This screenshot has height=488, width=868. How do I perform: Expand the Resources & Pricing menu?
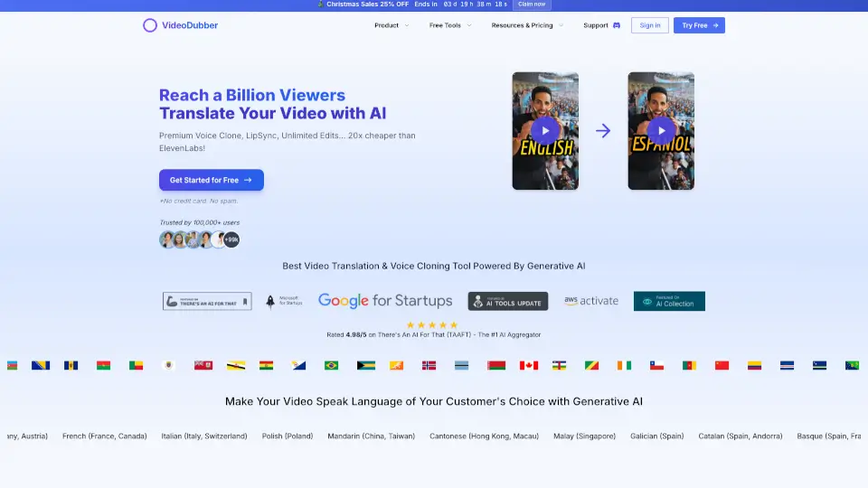pyautogui.click(x=526, y=25)
